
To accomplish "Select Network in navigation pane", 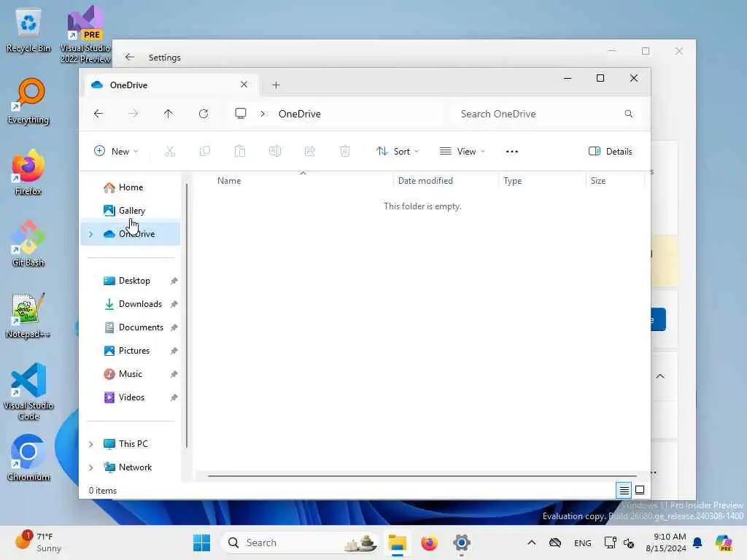I will coord(130,467).
